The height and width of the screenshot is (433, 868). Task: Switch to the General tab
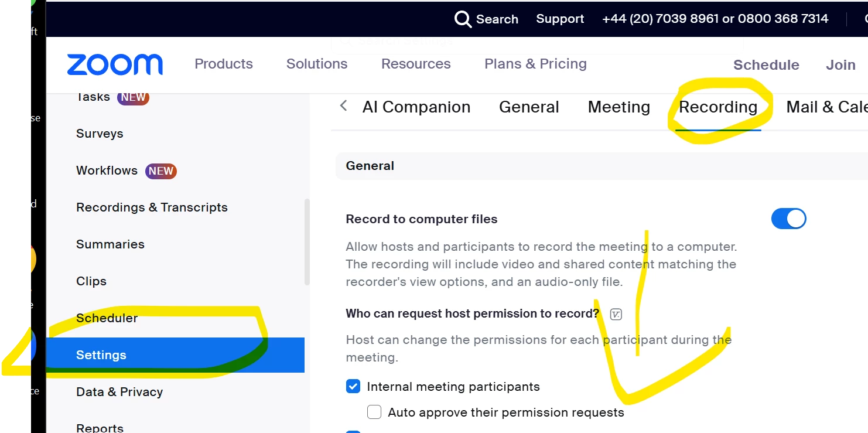(x=529, y=107)
